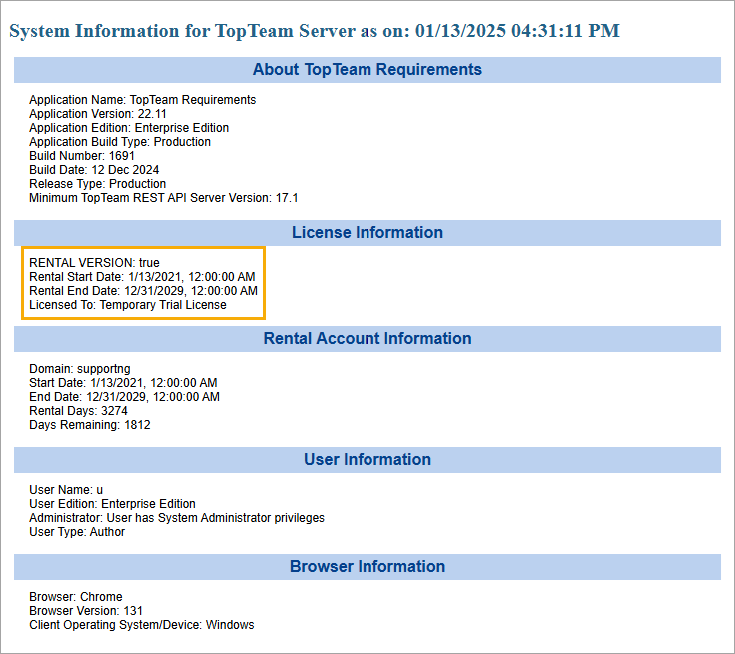Click the 'User Name: u' line
Screen dimensions: 735x654
coord(66,490)
